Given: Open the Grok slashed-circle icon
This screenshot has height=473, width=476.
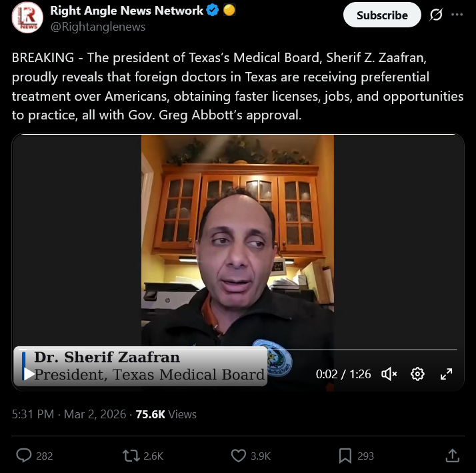Looking at the screenshot, I should (x=436, y=15).
